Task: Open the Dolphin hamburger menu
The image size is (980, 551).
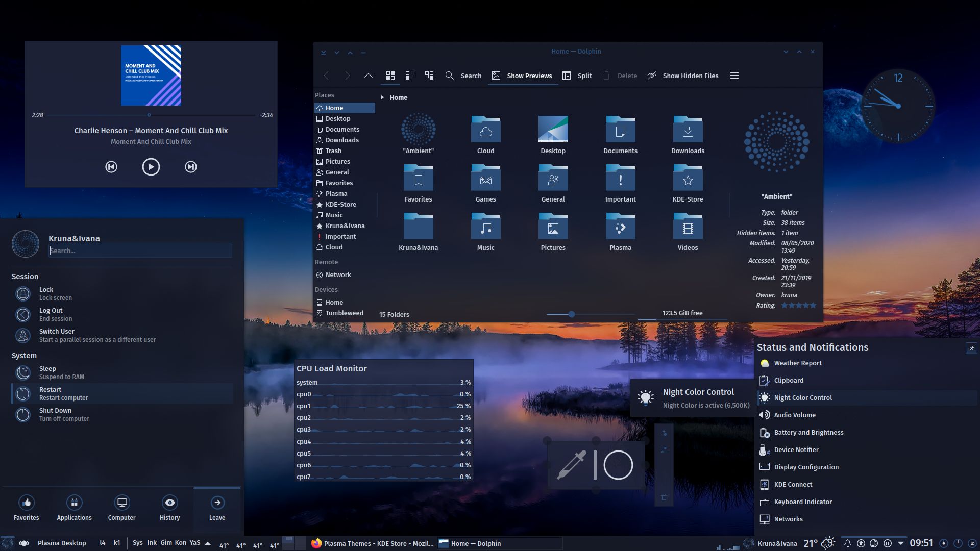Action: coord(734,75)
